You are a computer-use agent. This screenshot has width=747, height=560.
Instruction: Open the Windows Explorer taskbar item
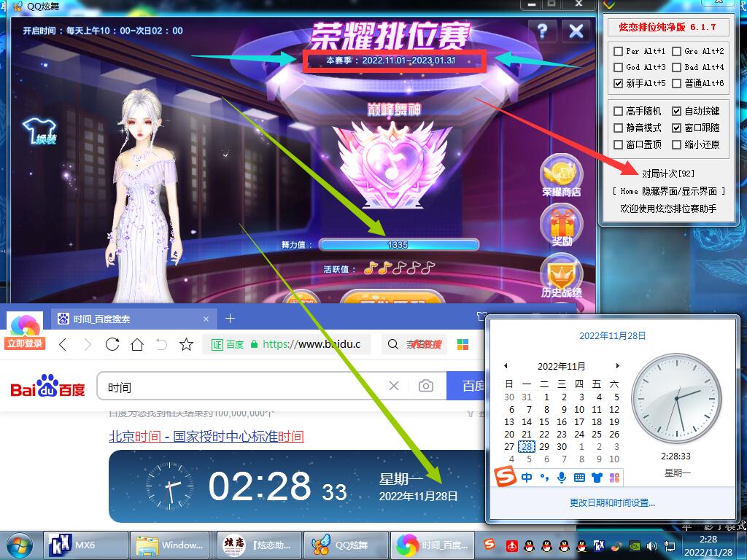(x=170, y=545)
